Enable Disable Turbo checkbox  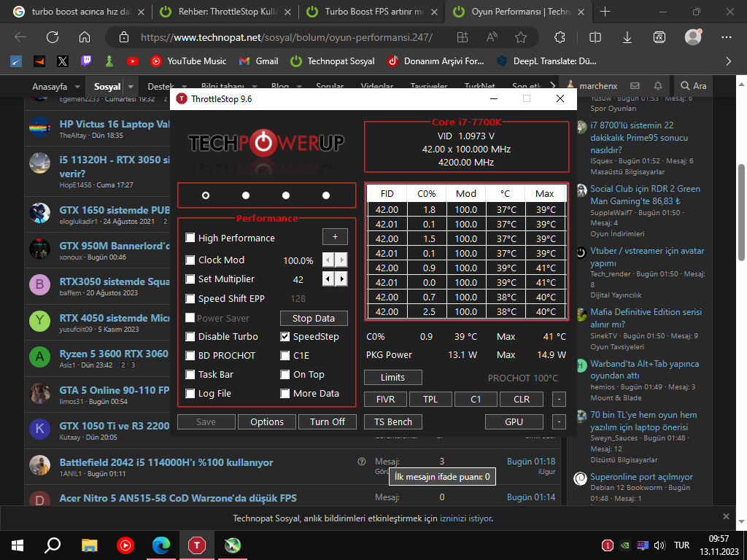coord(190,337)
